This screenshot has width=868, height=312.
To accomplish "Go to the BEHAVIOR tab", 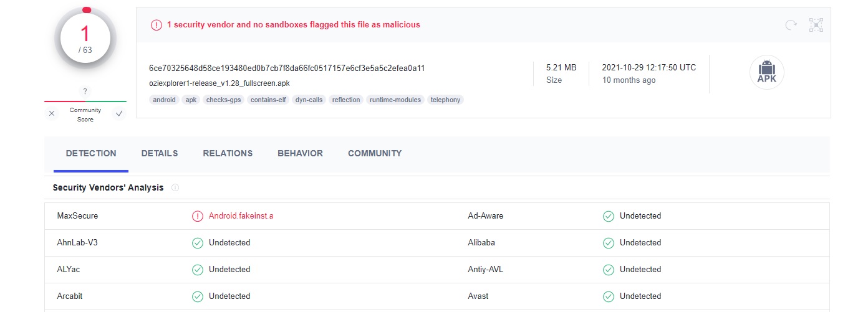I will (x=300, y=153).
